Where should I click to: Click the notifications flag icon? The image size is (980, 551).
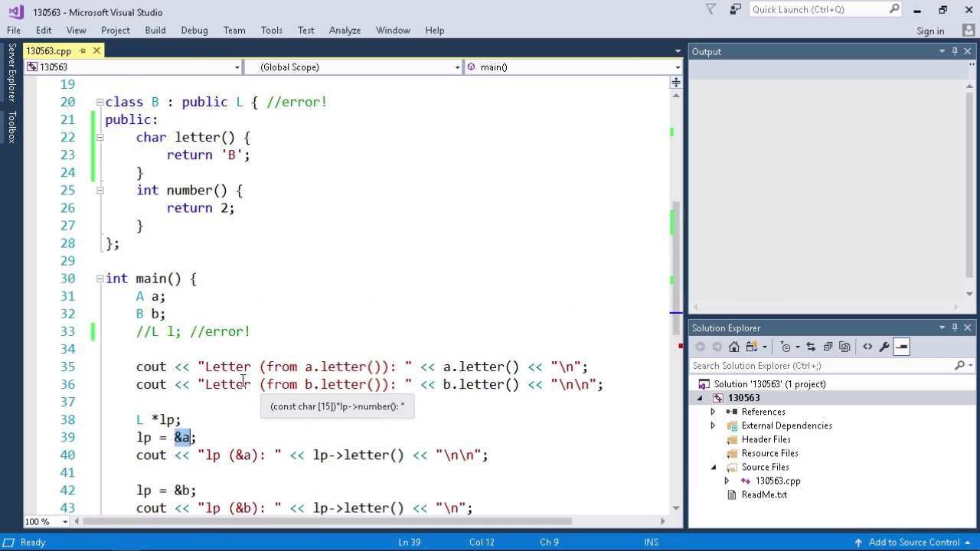point(710,9)
